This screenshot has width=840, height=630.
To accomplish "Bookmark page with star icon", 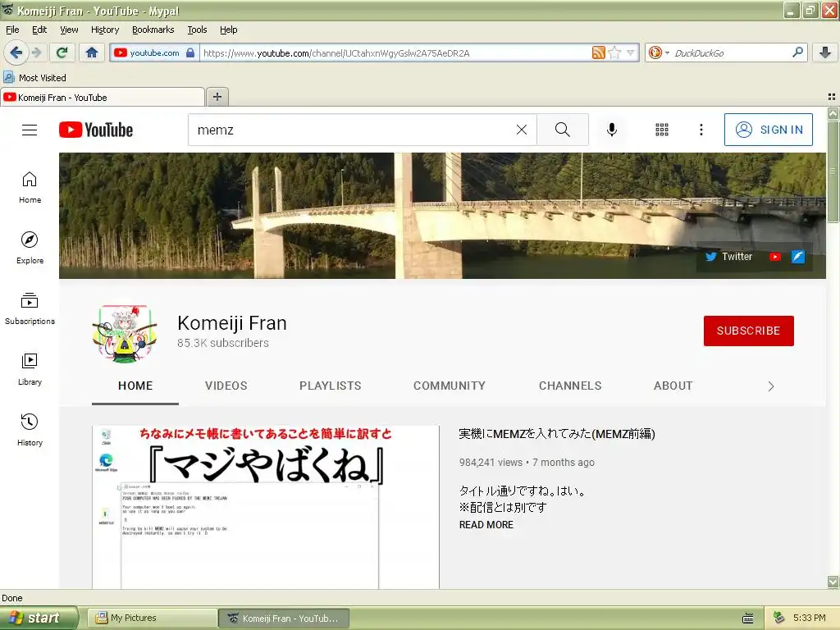I will click(x=615, y=52).
